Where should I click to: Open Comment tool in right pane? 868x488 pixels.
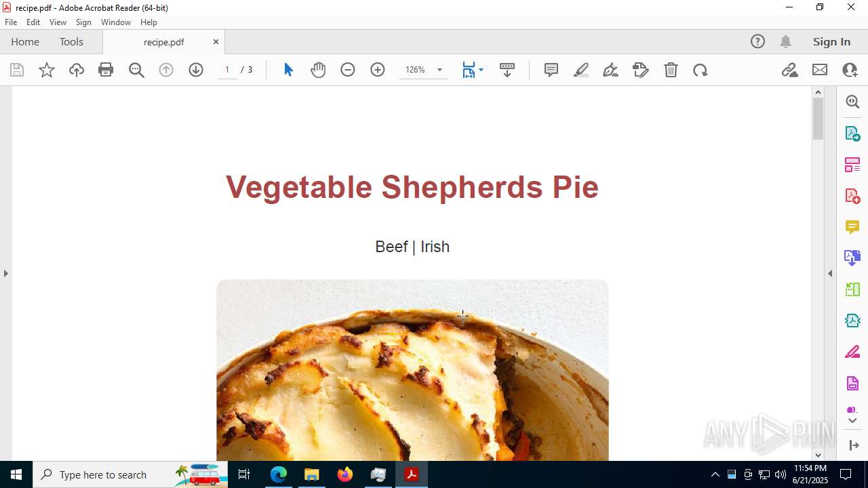(x=852, y=226)
